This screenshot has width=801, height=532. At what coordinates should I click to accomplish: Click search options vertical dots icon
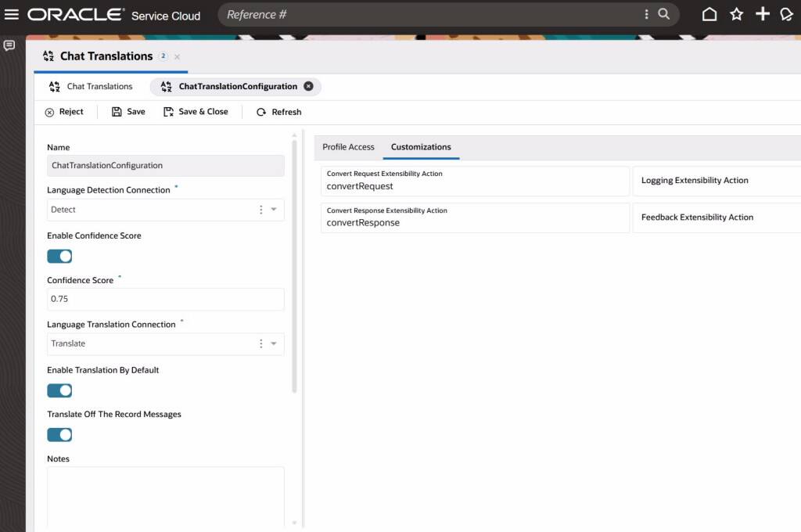pyautogui.click(x=646, y=14)
